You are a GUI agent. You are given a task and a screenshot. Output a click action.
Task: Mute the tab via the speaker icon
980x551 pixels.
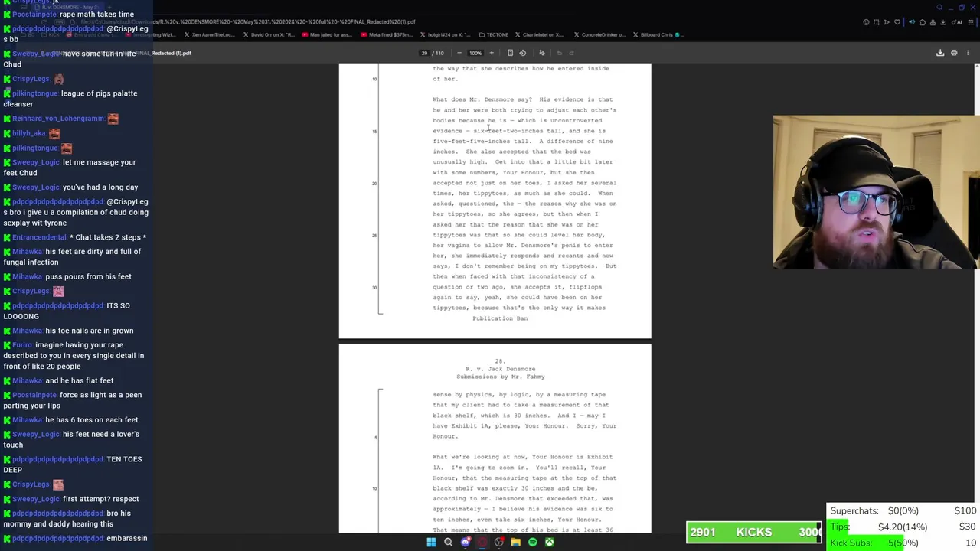point(912,22)
